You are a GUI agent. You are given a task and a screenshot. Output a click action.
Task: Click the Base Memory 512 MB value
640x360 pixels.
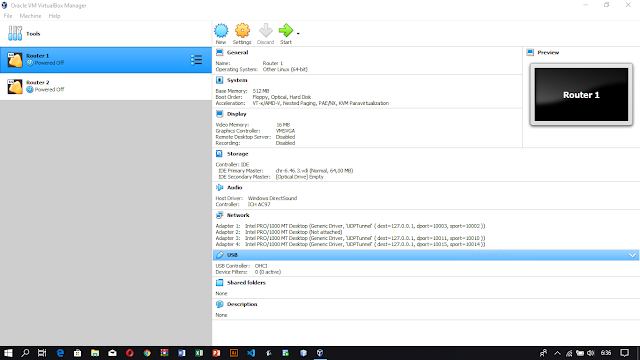261,91
